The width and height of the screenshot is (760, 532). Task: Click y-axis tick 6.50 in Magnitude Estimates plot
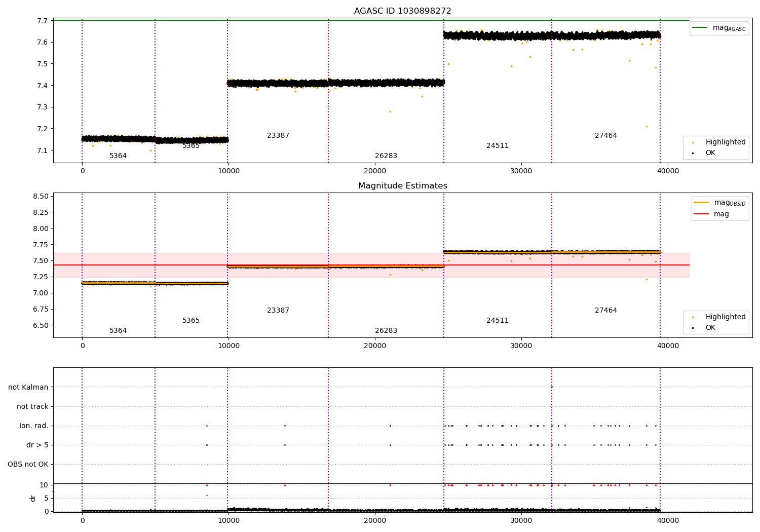(41, 325)
